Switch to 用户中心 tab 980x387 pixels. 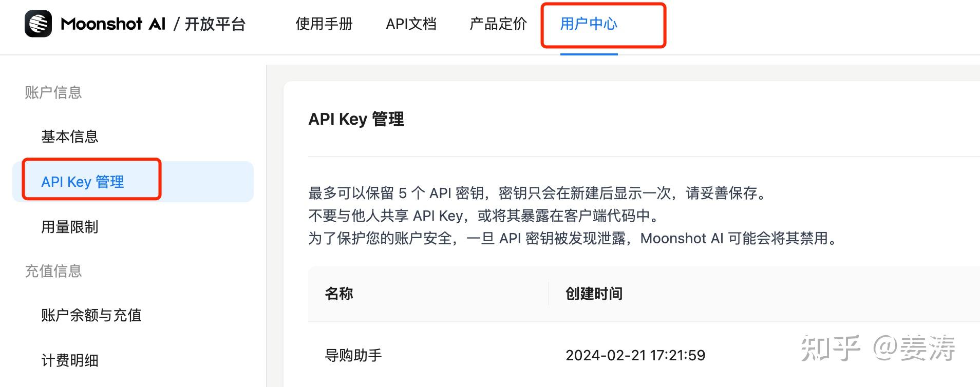click(589, 24)
